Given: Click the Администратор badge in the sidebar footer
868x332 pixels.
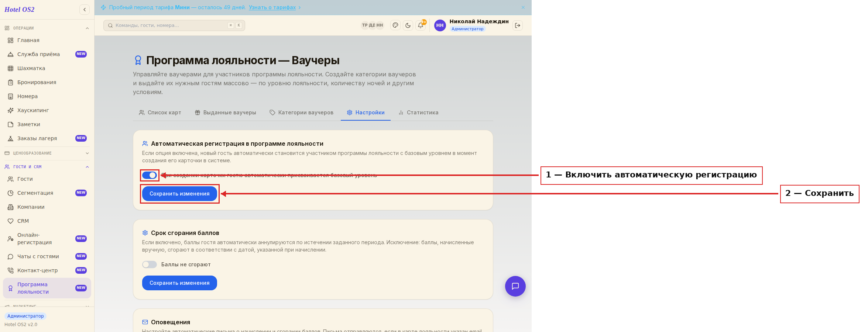Looking at the screenshot, I should click(x=25, y=316).
